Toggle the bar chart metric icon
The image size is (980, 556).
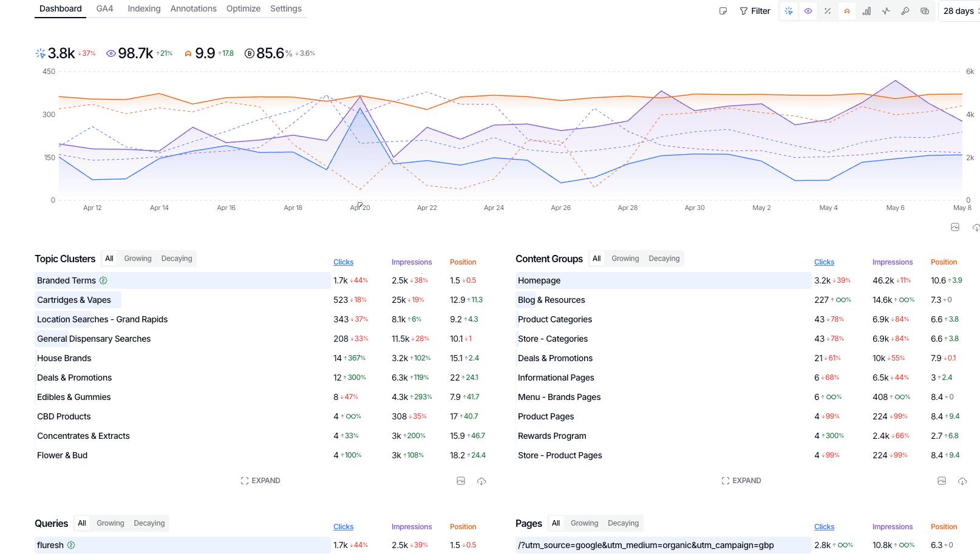866,11
